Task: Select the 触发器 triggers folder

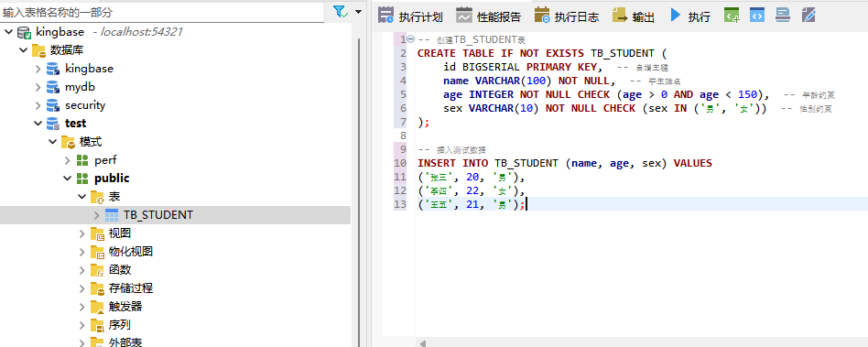Action: (x=125, y=306)
